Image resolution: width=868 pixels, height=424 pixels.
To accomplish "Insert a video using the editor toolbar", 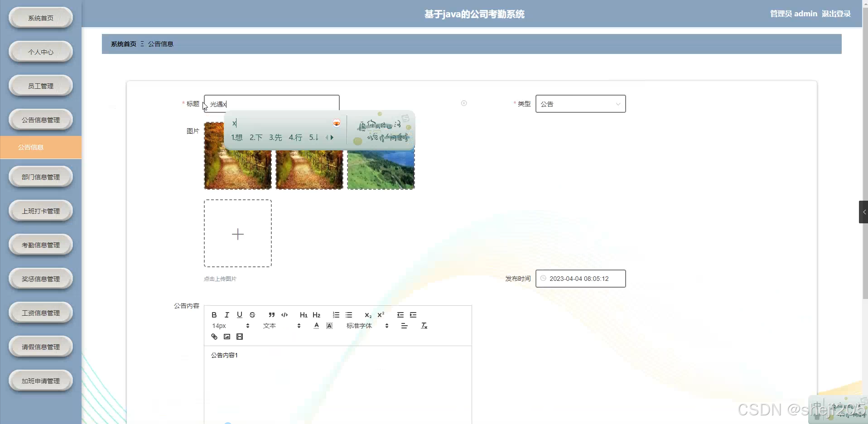I will click(239, 337).
